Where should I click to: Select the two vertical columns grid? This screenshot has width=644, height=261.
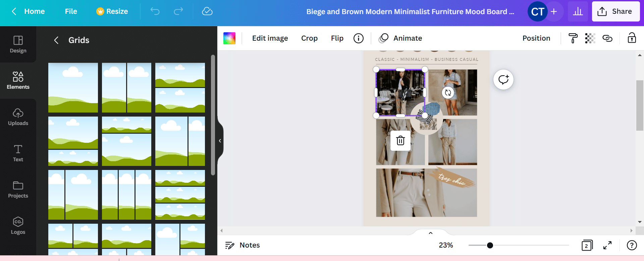point(126,88)
